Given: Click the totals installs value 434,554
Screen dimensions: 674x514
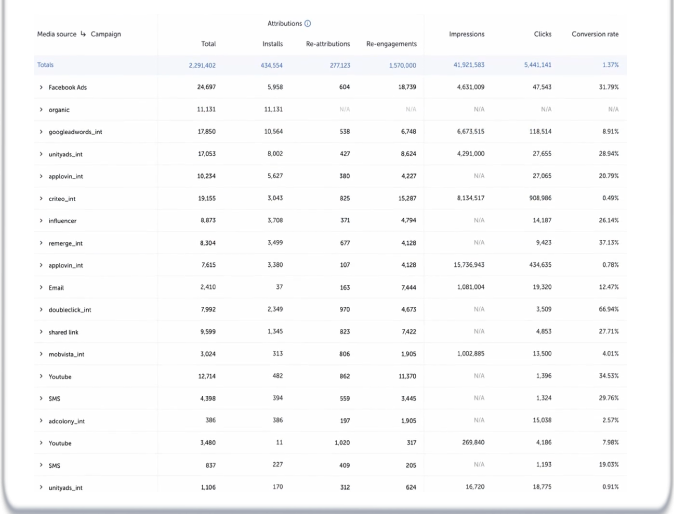Looking at the screenshot, I should (x=272, y=65).
